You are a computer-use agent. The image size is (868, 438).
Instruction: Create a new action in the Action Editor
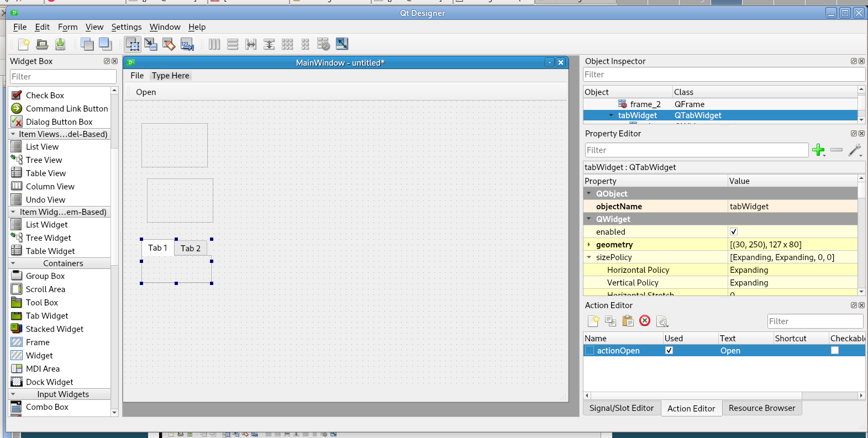click(x=593, y=321)
